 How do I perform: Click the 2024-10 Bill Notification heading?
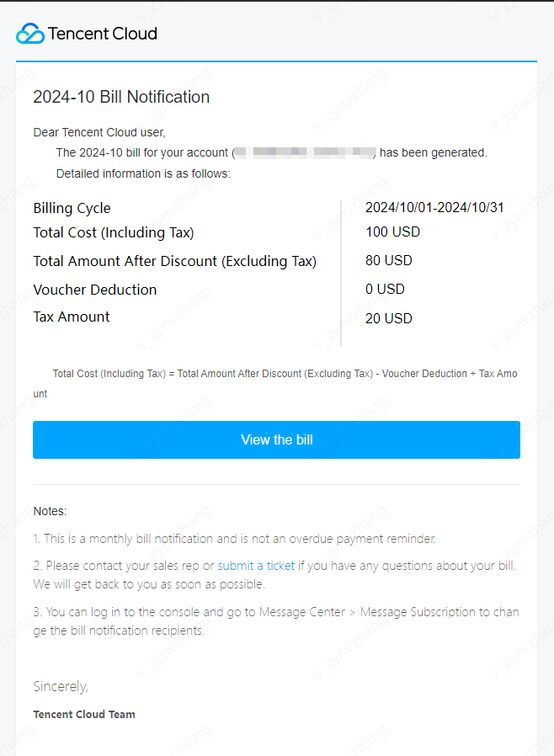click(121, 97)
